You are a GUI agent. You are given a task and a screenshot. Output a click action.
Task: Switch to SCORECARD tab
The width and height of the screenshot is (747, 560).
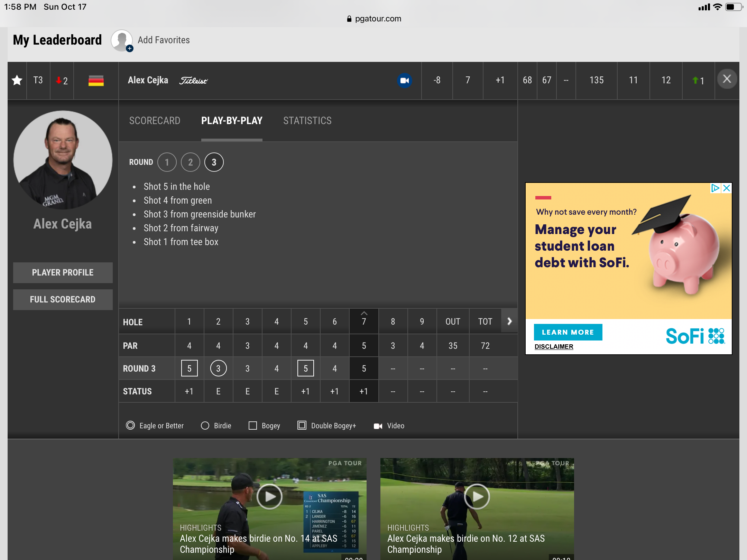pos(155,121)
